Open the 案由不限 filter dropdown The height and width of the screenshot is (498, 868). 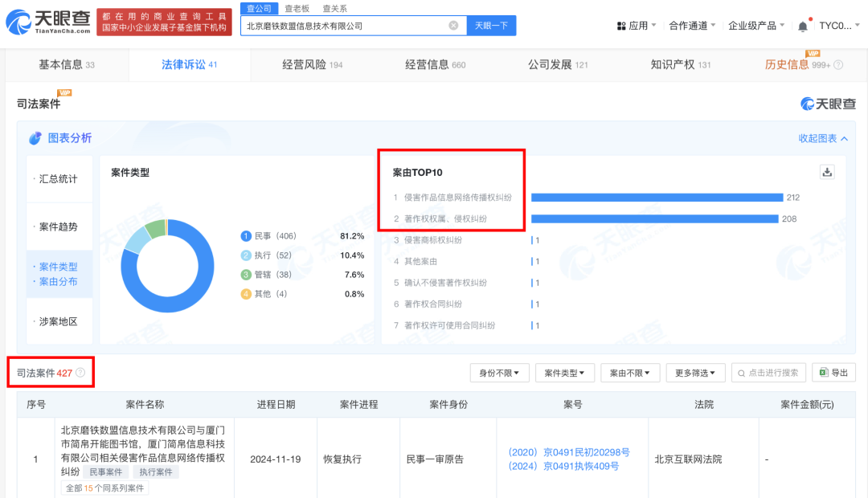(x=630, y=373)
